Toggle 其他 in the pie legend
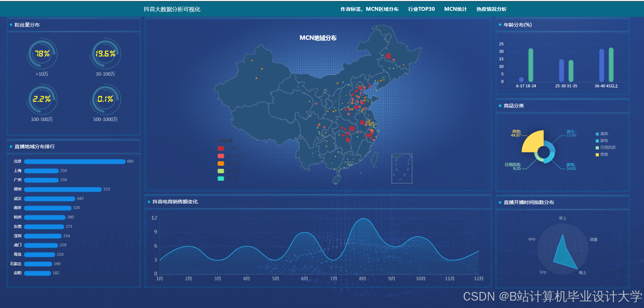644x308 pixels. pos(602,155)
